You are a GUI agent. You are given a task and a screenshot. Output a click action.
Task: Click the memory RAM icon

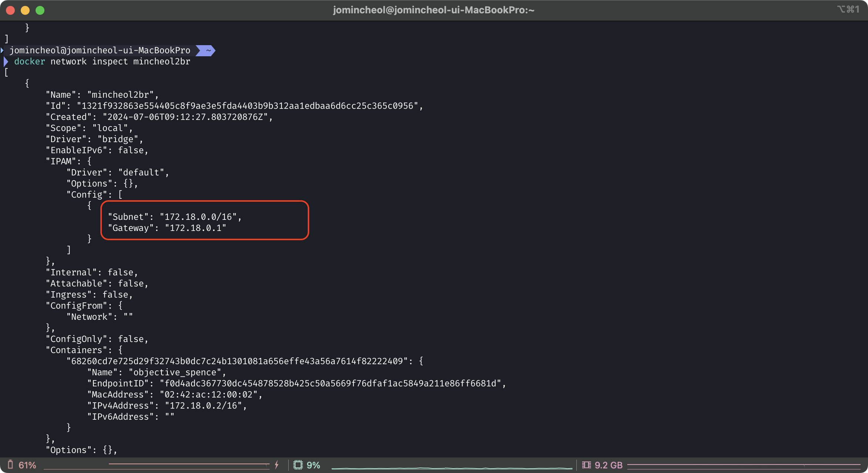point(586,465)
